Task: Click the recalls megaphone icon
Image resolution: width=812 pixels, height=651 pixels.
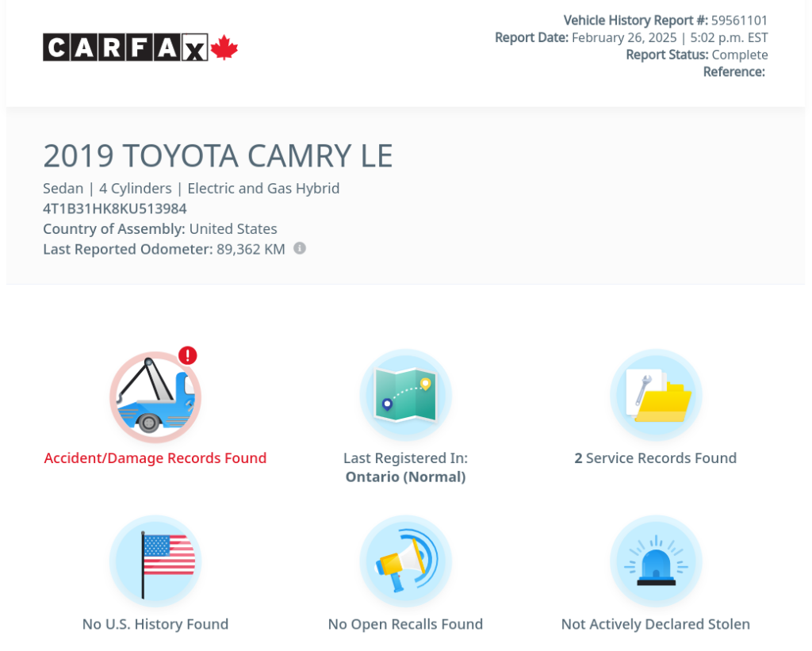Action: point(405,561)
